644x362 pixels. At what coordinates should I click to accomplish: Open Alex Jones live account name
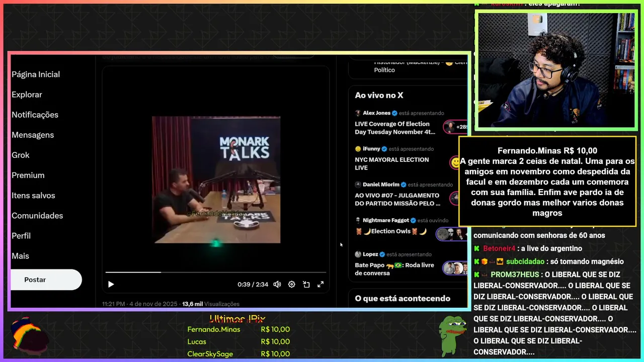pyautogui.click(x=376, y=113)
